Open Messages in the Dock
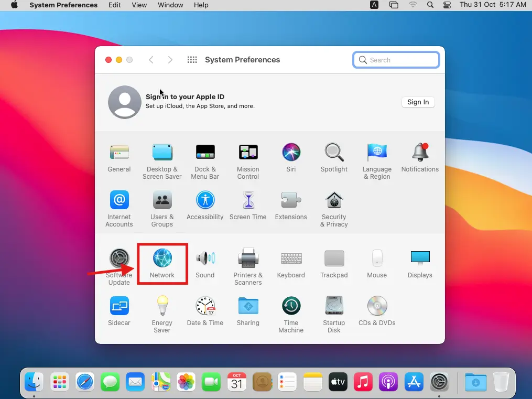This screenshot has width=532, height=399. click(110, 382)
